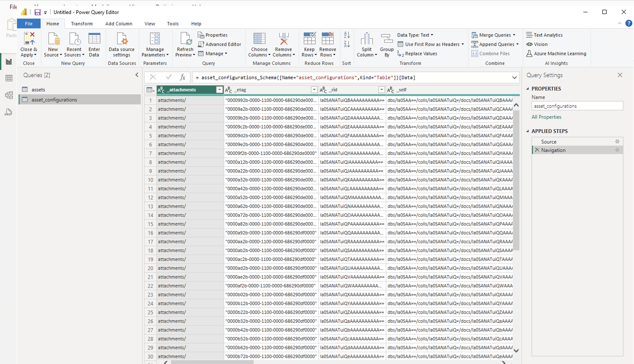The height and width of the screenshot is (364, 634).
Task: Switch to Model view in left sidebar
Action: point(9,95)
